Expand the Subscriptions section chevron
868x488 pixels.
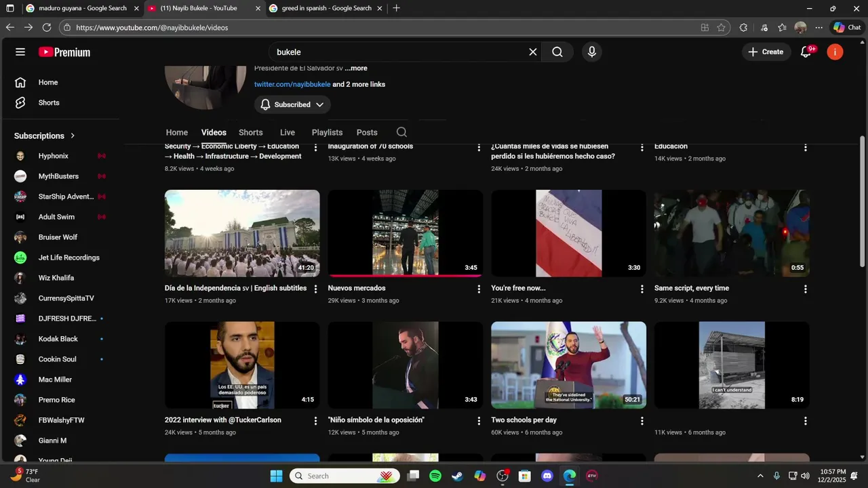point(73,136)
